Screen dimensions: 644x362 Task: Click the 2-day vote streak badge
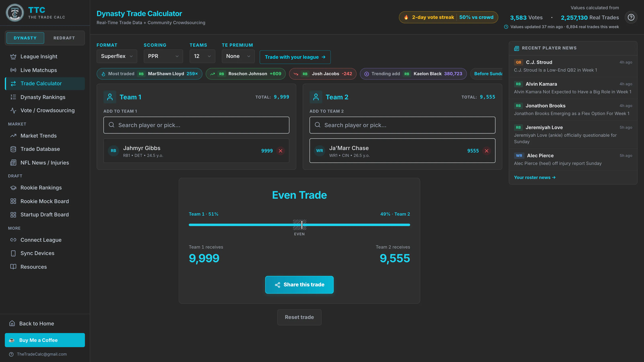point(448,17)
